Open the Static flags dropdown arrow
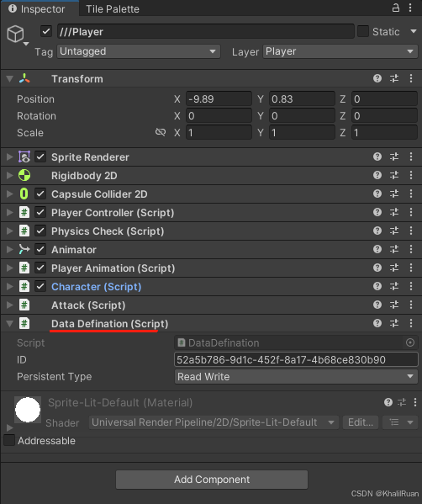422x504 pixels. (414, 31)
